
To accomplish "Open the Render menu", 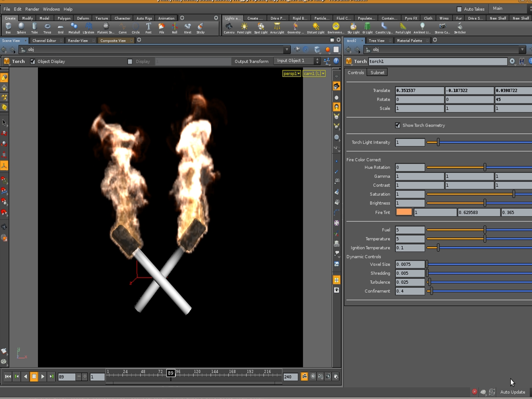I will [32, 9].
